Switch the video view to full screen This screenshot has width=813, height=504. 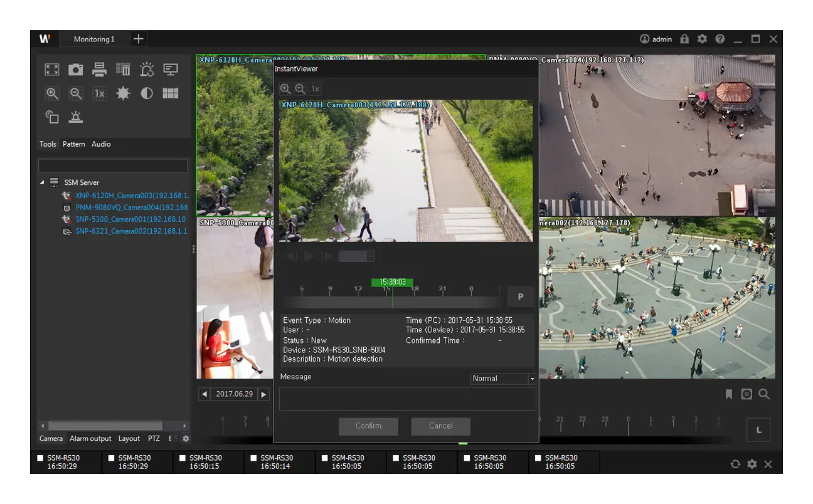point(52,70)
